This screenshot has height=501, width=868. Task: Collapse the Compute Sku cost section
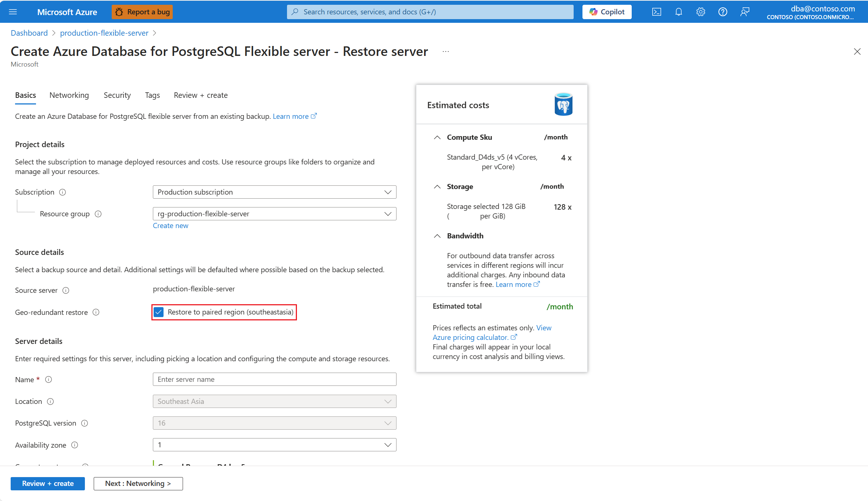[x=437, y=137]
